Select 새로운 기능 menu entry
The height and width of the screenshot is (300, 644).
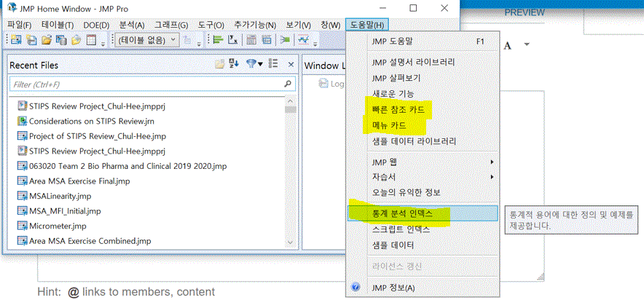pos(423,93)
